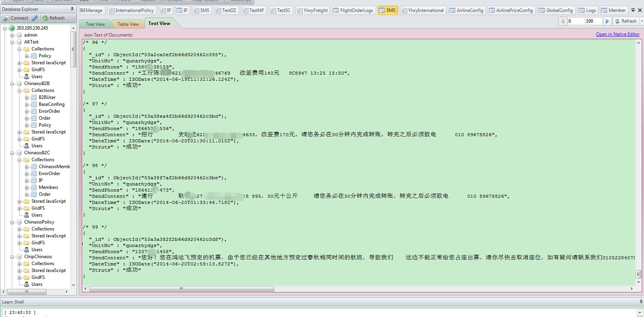The height and width of the screenshot is (317, 644).
Task: Select the Text View tab
Action: click(159, 23)
